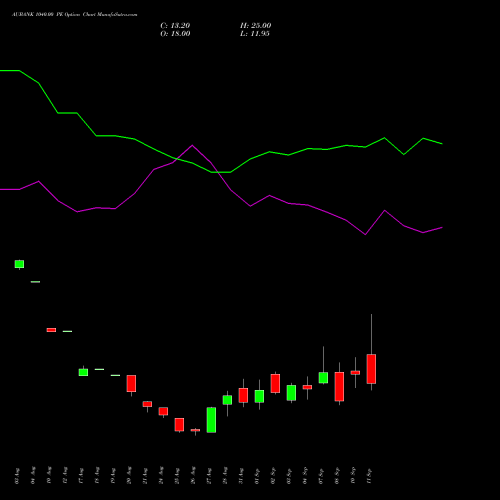The image size is (500, 500).
Task: Click the tall red candle with the longest upper wick
Action: pos(371,369)
